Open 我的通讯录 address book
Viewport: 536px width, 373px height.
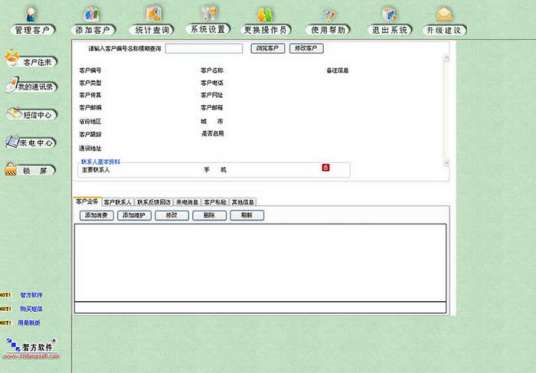click(32, 85)
